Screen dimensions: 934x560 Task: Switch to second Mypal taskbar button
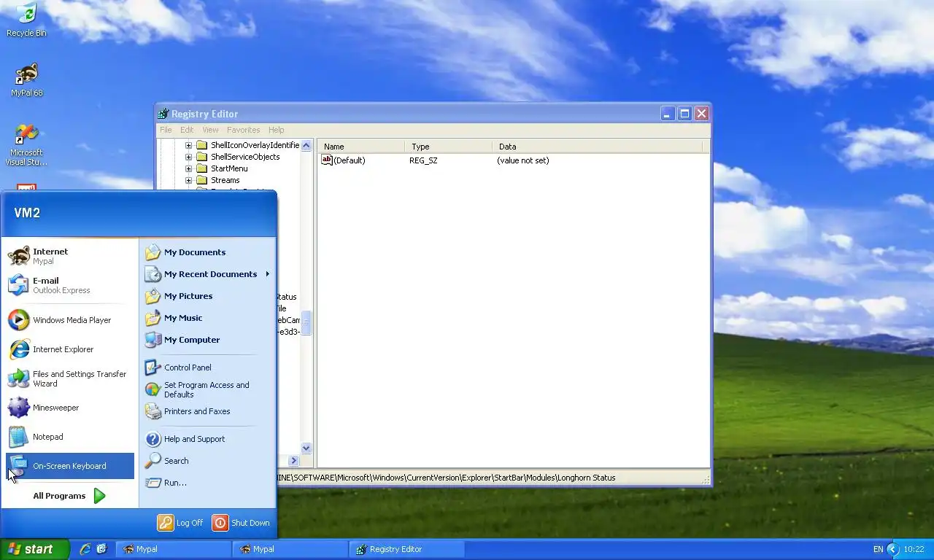(290, 549)
